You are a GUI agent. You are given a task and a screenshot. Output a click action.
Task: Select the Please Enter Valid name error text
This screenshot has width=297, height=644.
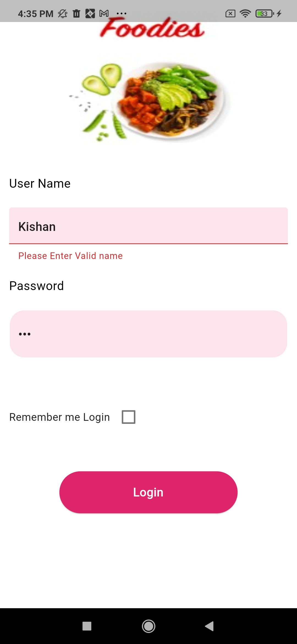coord(70,256)
